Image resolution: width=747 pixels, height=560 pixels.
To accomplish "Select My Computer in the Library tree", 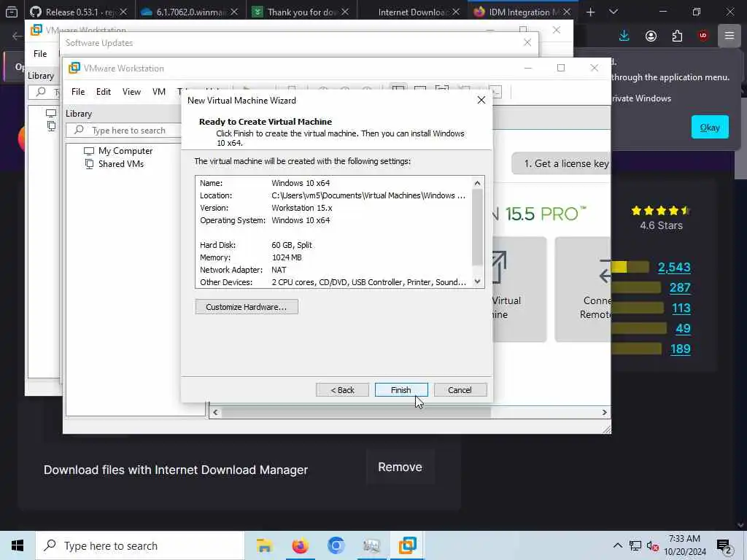I will tap(119, 150).
